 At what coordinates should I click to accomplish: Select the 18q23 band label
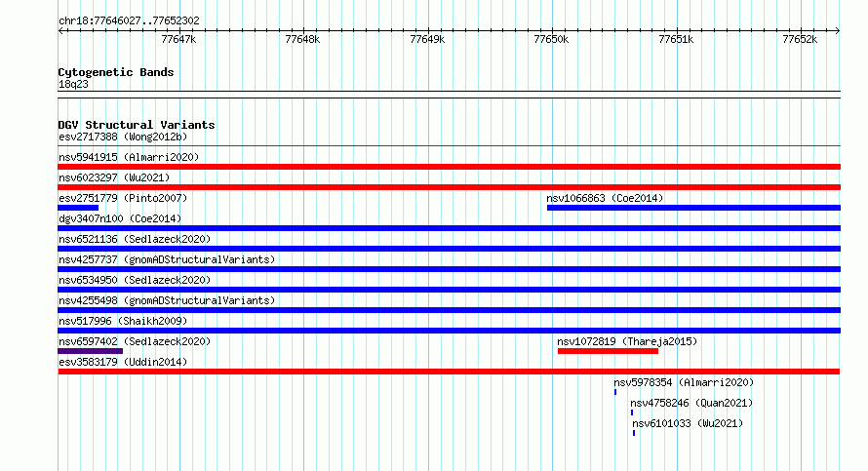click(73, 84)
